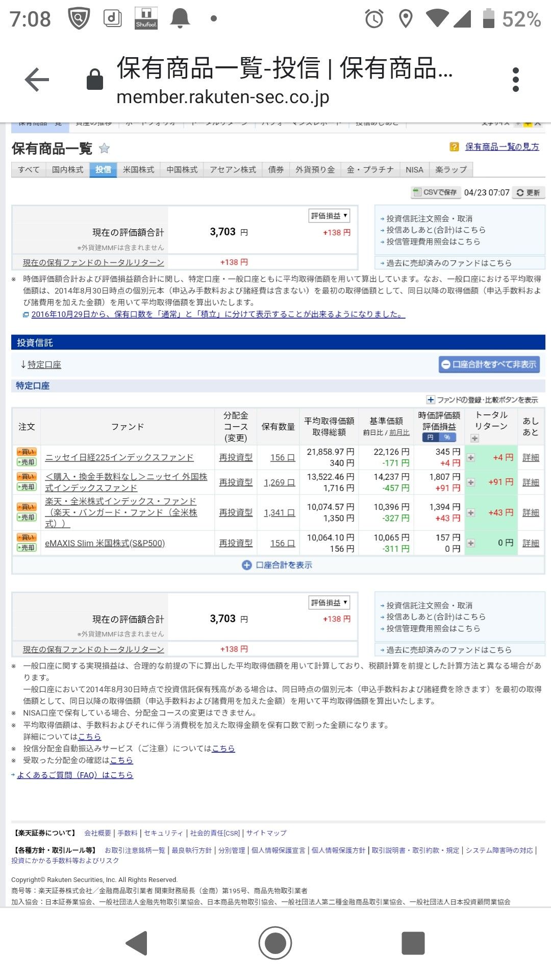
Task: Favorite 保有商品一覧 with the star icon
Action: (104, 149)
